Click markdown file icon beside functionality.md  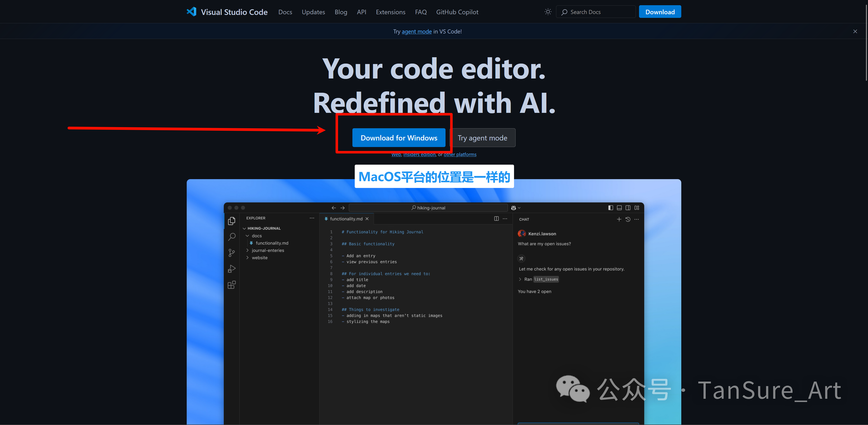pos(251,243)
